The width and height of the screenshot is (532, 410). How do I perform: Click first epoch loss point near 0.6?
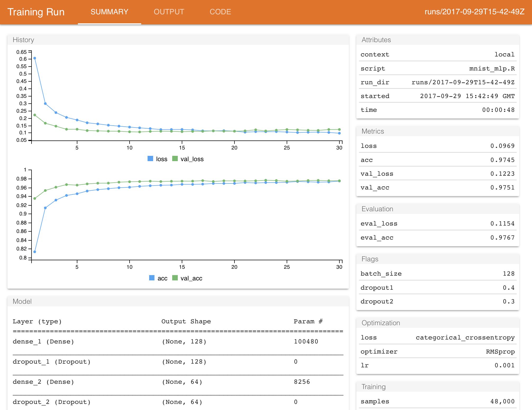35,58
